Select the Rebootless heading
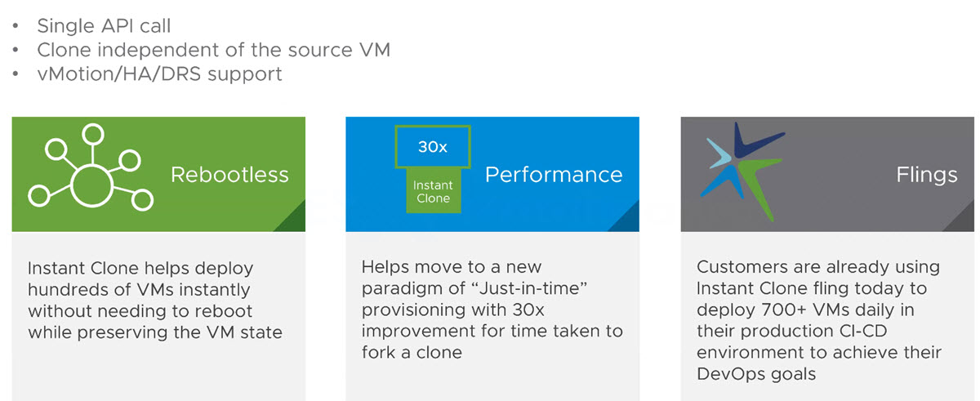This screenshot has width=980, height=401. [229, 175]
